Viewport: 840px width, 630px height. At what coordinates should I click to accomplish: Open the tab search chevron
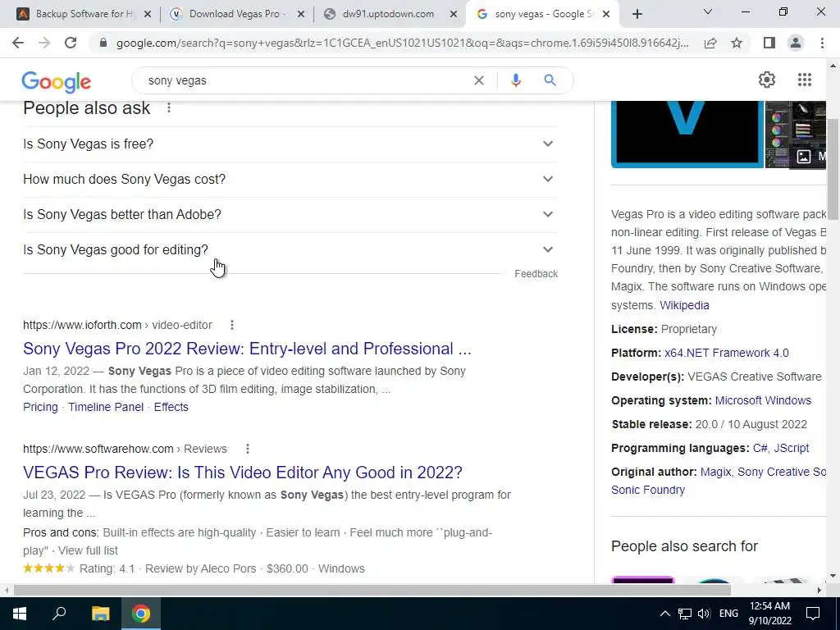[x=708, y=11]
